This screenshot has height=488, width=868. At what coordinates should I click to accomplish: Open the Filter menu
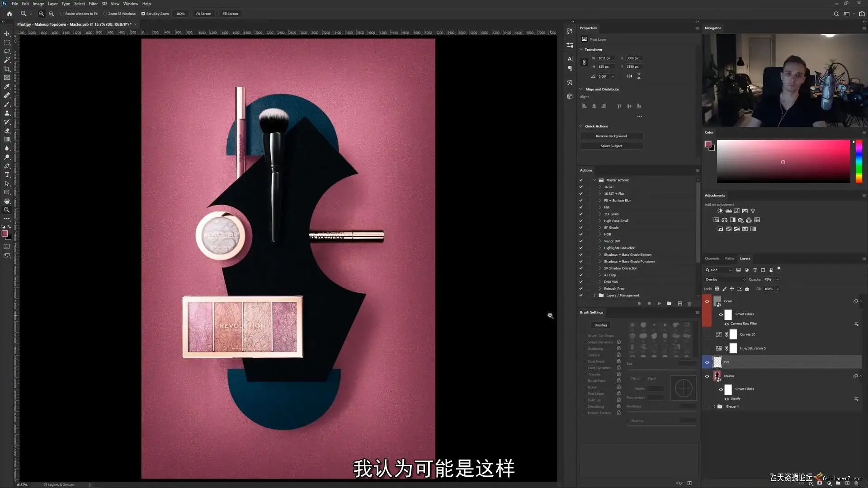coord(93,4)
